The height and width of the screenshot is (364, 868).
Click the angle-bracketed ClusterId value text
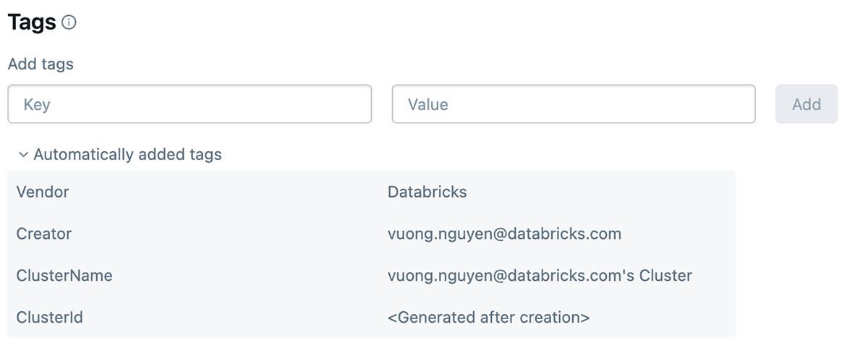point(488,318)
